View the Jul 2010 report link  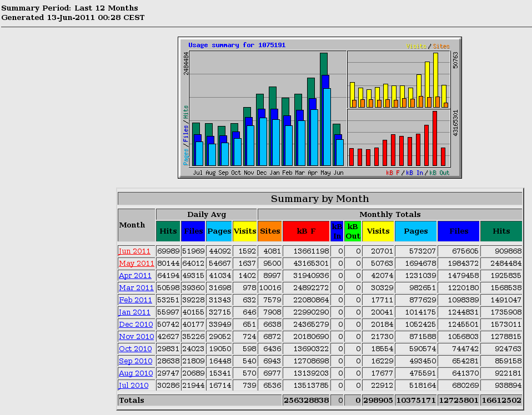click(x=133, y=386)
